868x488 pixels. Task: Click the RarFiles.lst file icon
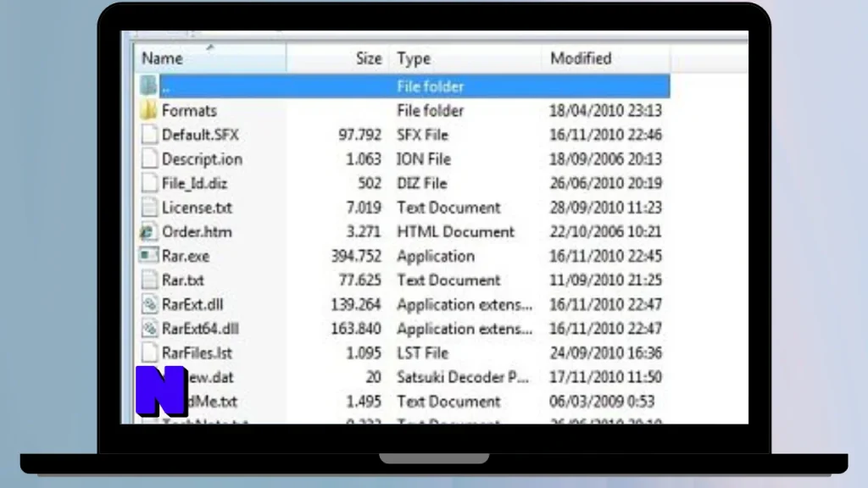[x=149, y=352]
